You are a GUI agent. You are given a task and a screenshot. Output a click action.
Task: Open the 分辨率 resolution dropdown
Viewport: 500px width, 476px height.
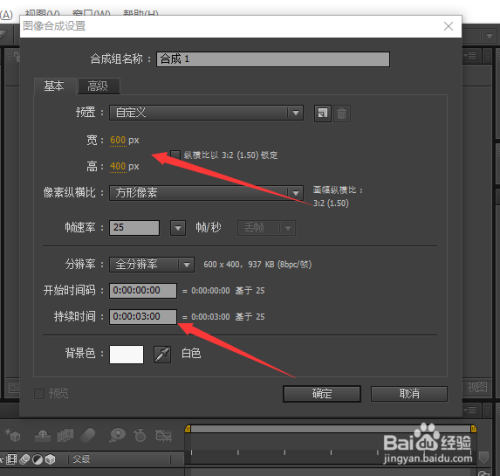tap(152, 265)
